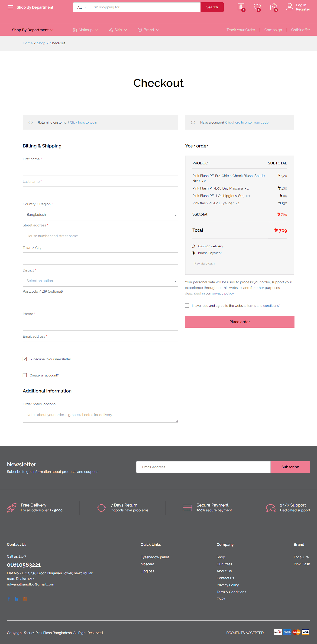Open the Facebook social icon in footer
The image size is (317, 644).
click(9, 598)
